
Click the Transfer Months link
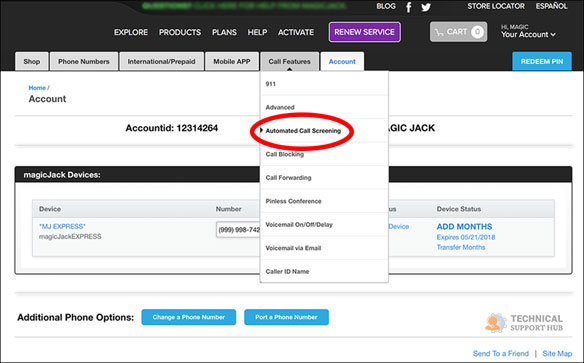(461, 247)
